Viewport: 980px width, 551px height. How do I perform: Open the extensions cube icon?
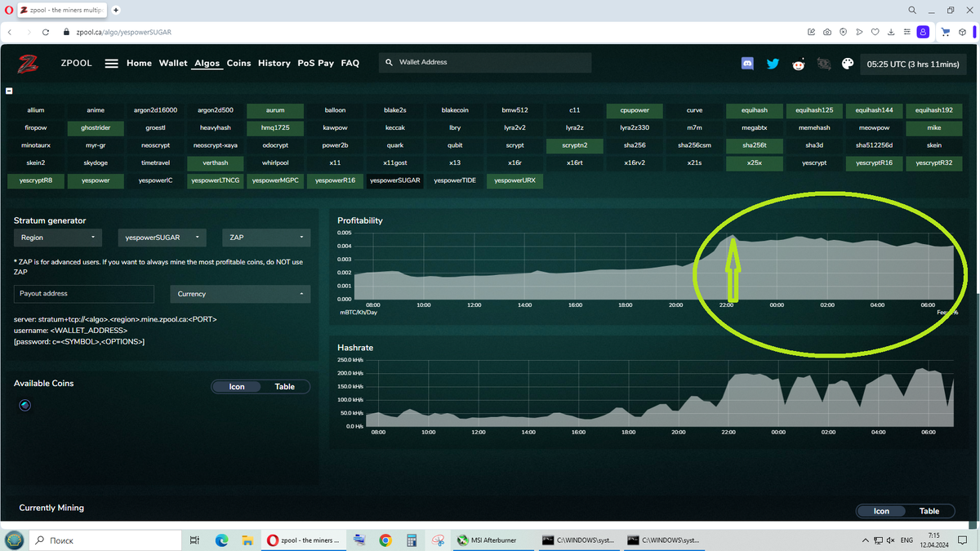pyautogui.click(x=963, y=32)
